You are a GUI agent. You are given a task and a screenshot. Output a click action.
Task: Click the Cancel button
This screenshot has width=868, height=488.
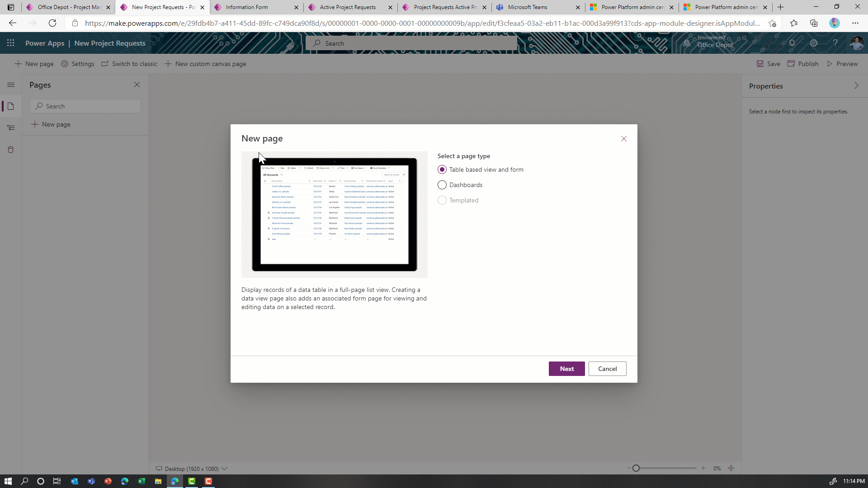coord(607,369)
